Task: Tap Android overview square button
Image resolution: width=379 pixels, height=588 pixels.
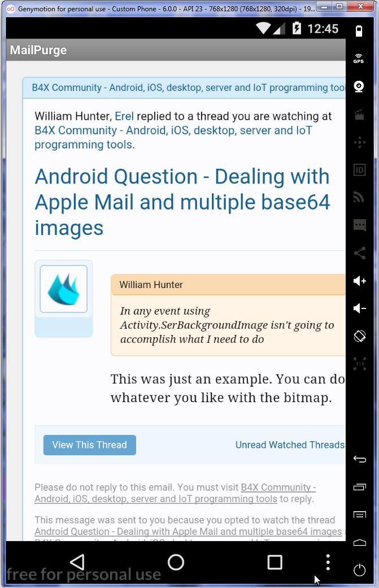Action: tap(275, 562)
